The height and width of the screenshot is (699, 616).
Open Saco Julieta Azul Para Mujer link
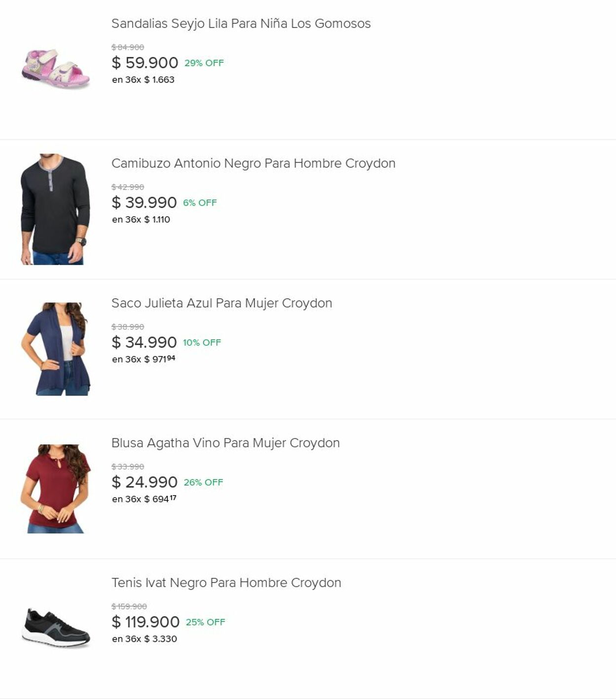tap(221, 303)
